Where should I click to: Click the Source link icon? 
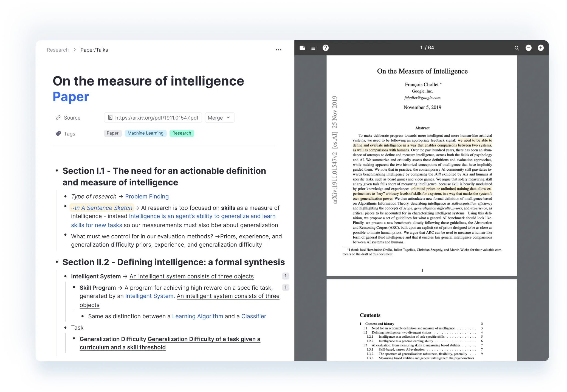(58, 117)
